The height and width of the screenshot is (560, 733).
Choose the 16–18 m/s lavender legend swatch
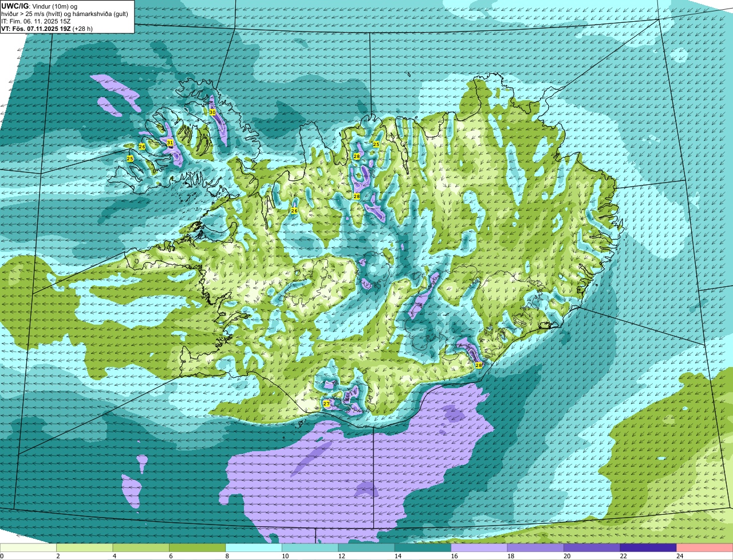479,548
